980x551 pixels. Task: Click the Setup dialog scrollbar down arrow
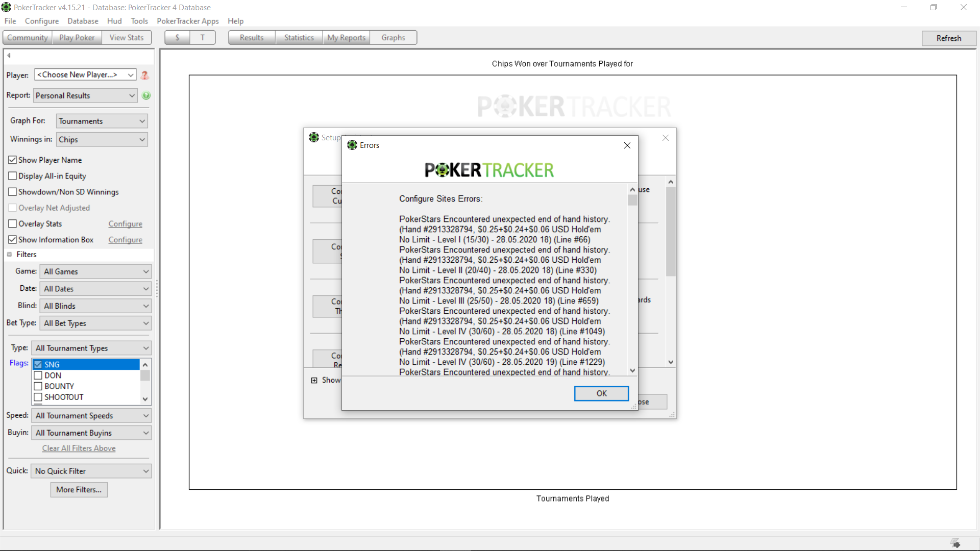pos(671,362)
